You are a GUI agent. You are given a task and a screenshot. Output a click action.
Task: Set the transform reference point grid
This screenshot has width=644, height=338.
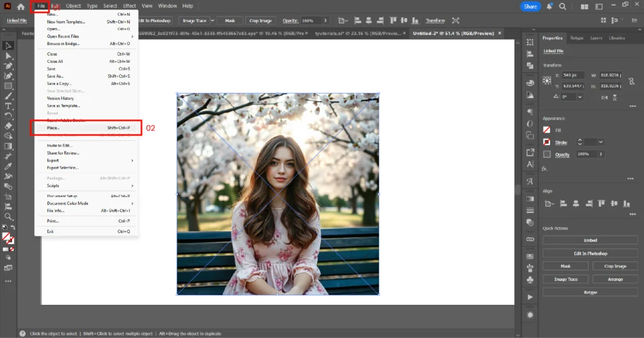tap(547, 80)
